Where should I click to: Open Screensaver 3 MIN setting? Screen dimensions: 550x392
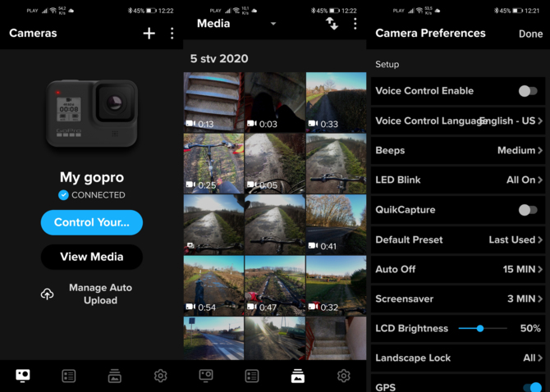[458, 299]
